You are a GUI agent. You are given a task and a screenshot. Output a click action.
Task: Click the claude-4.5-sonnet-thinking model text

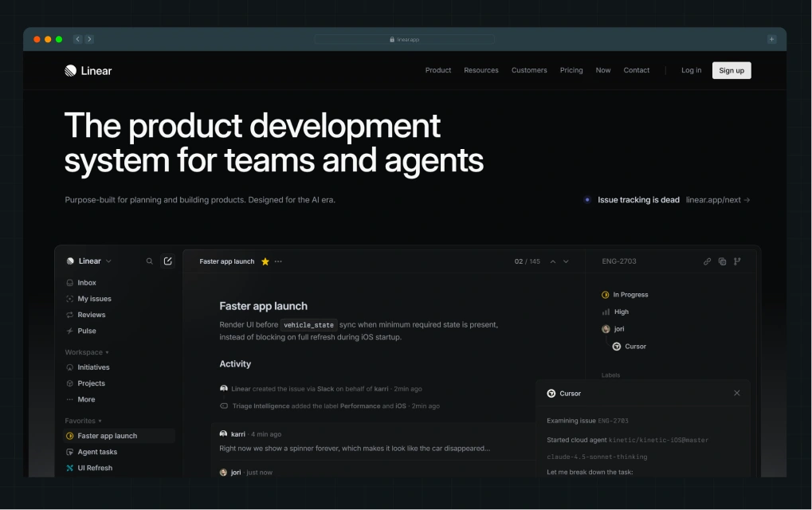click(x=597, y=457)
